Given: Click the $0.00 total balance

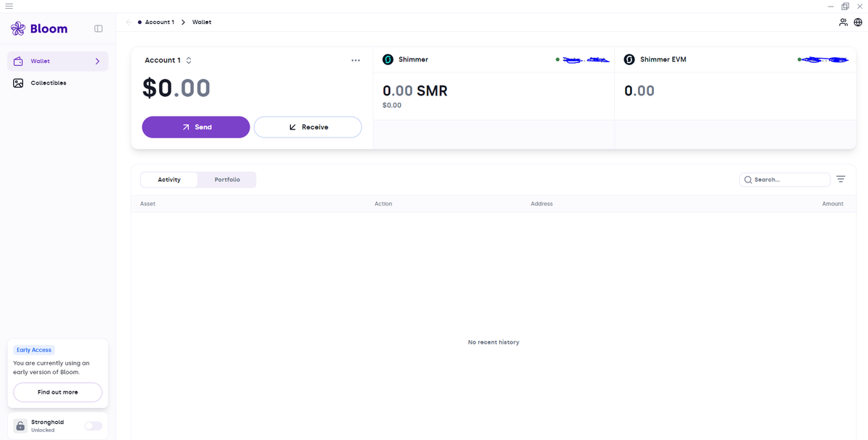Looking at the screenshot, I should (176, 88).
